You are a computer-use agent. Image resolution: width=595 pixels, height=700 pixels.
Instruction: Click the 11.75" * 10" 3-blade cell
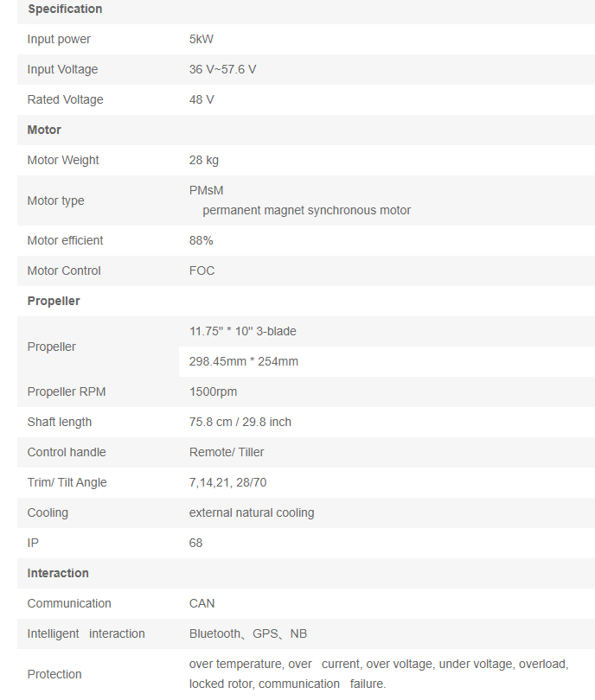(x=243, y=331)
